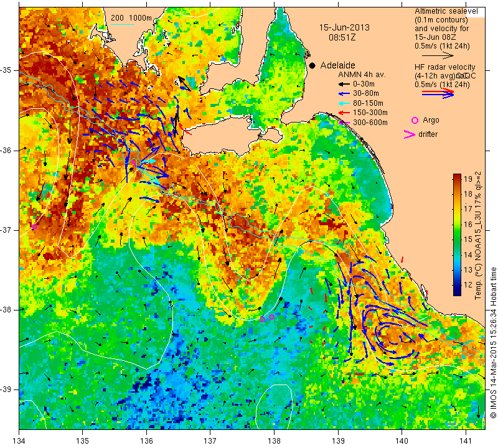Click the latitude axis label '-37'

(x=6, y=230)
